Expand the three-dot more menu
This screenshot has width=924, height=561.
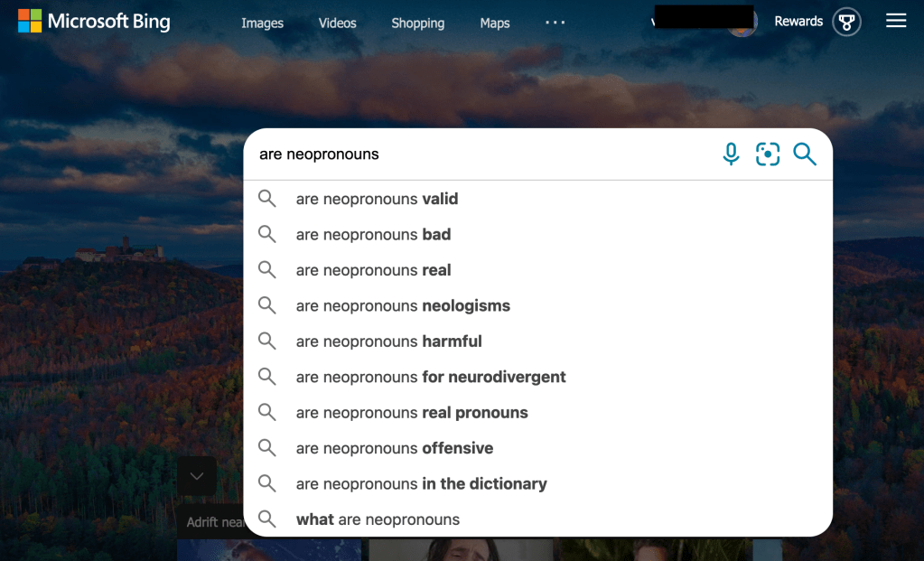coord(555,23)
